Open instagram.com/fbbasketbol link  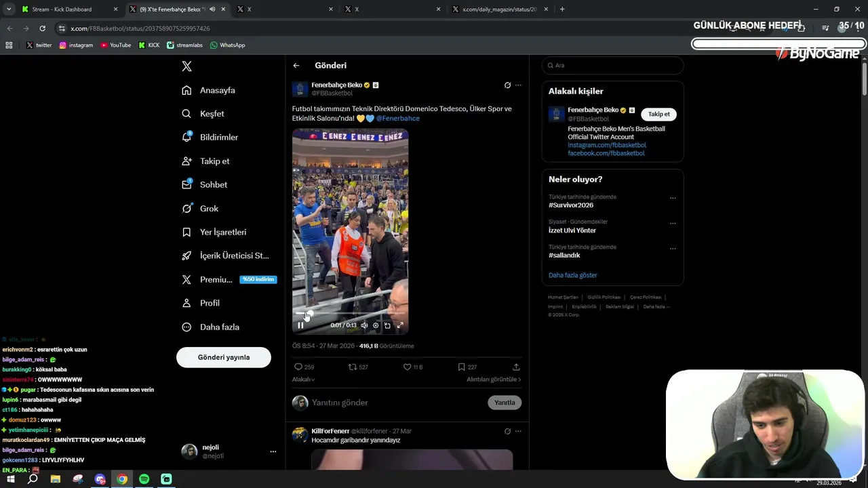coord(607,145)
